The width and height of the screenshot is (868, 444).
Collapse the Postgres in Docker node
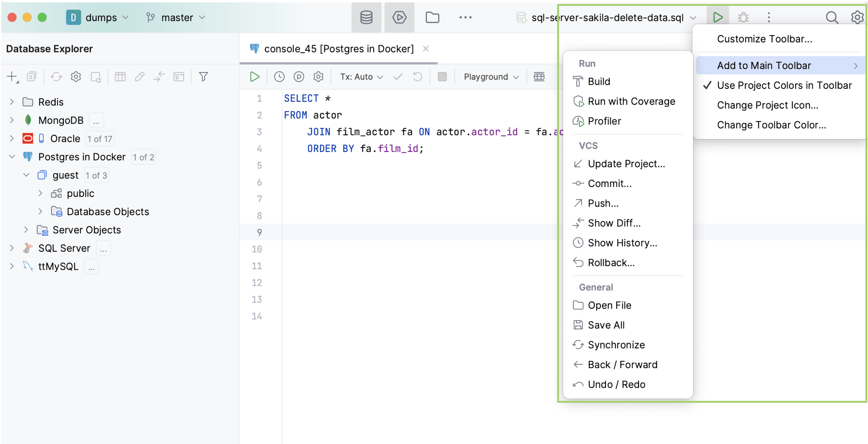click(12, 157)
